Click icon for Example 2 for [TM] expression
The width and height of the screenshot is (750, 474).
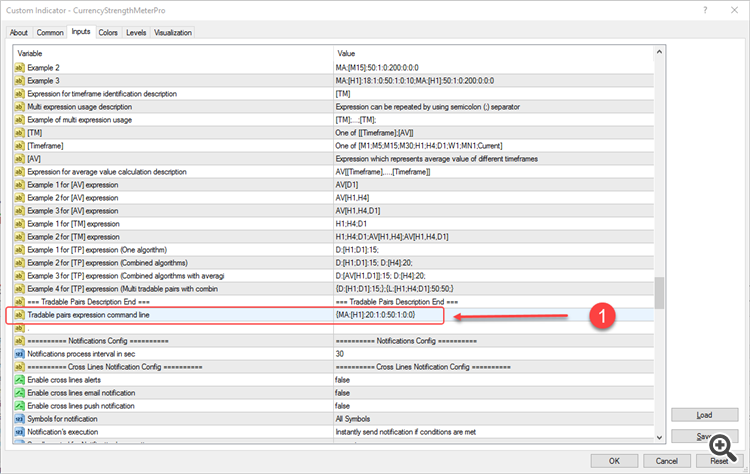[x=19, y=237]
